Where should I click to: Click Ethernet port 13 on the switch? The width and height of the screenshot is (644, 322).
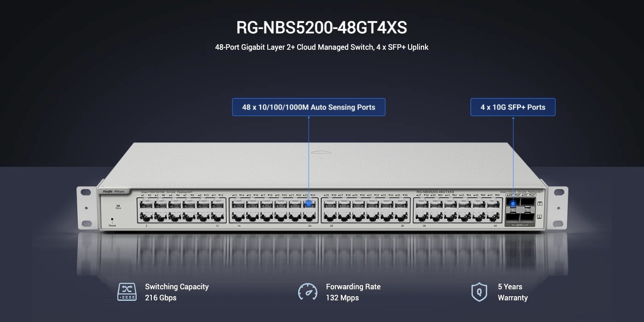[238, 204]
